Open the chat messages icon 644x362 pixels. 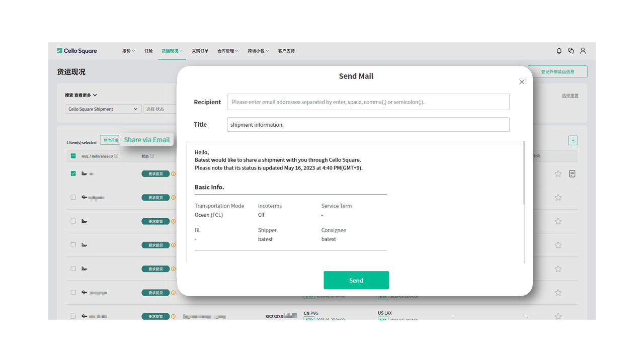click(571, 51)
